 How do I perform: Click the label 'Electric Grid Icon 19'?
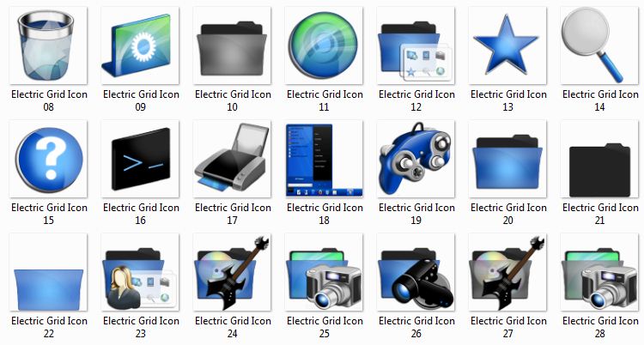pos(416,214)
